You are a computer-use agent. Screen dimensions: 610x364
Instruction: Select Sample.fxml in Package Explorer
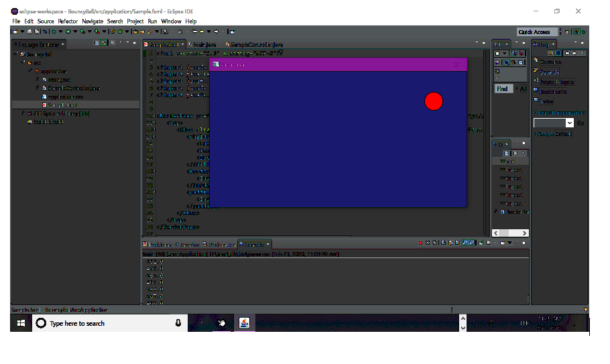coord(60,105)
